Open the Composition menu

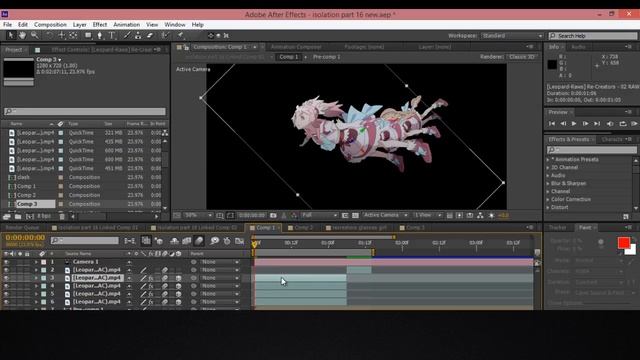[50, 24]
